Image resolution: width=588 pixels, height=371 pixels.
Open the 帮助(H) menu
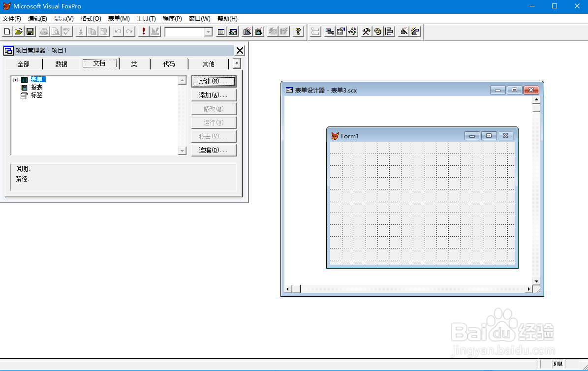tap(227, 18)
